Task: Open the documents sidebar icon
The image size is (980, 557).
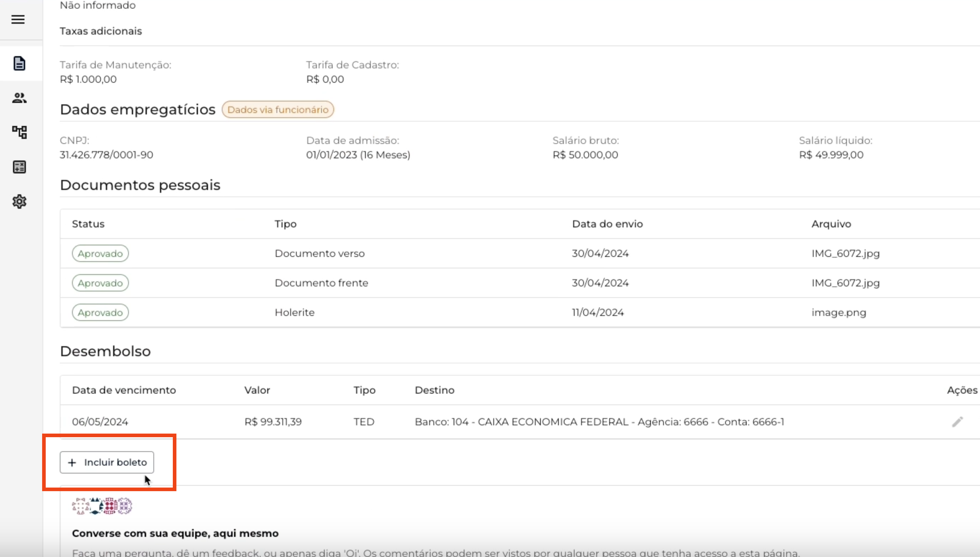Action: click(x=19, y=63)
